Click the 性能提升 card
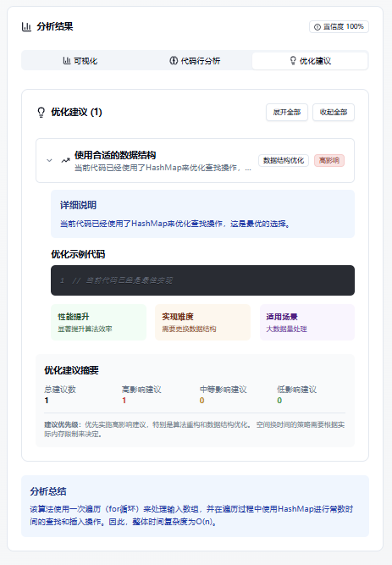Image resolution: width=392 pixels, height=565 pixels. tap(99, 323)
